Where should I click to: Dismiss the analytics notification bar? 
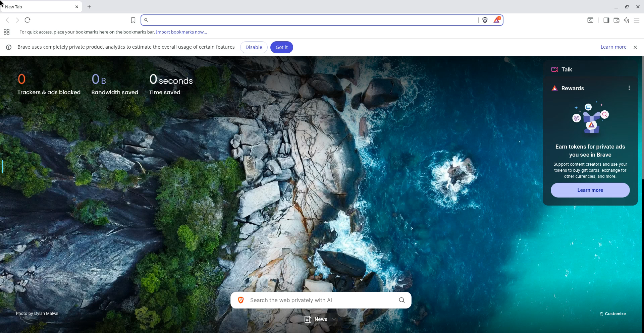point(635,47)
